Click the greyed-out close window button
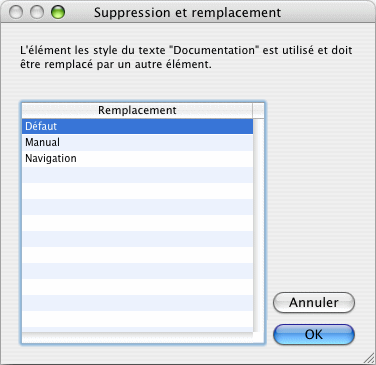 coord(16,13)
